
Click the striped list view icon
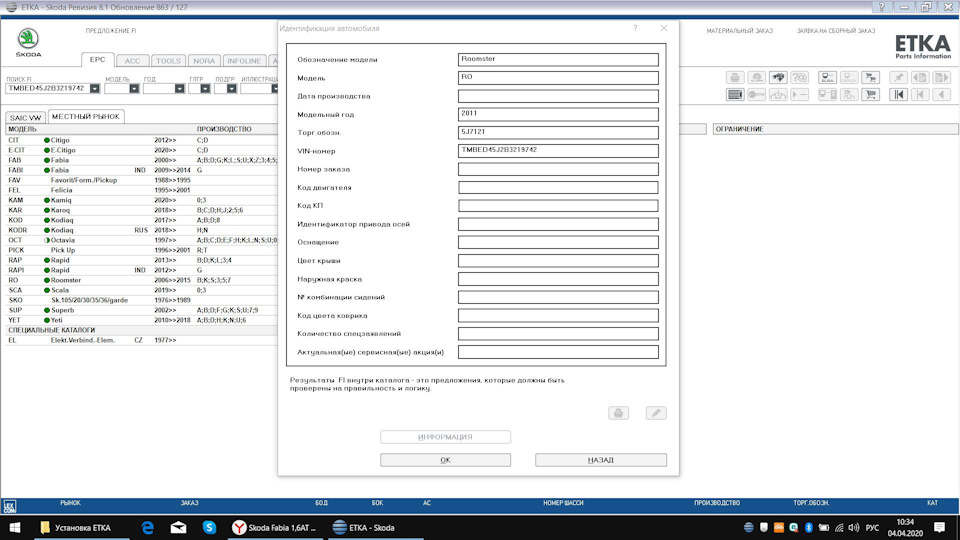[x=735, y=94]
